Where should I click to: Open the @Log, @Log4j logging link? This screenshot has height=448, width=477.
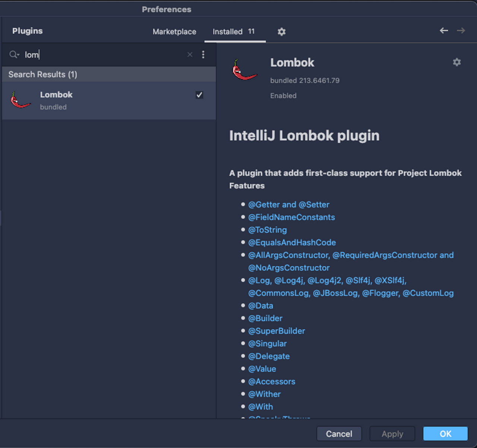tap(351, 287)
